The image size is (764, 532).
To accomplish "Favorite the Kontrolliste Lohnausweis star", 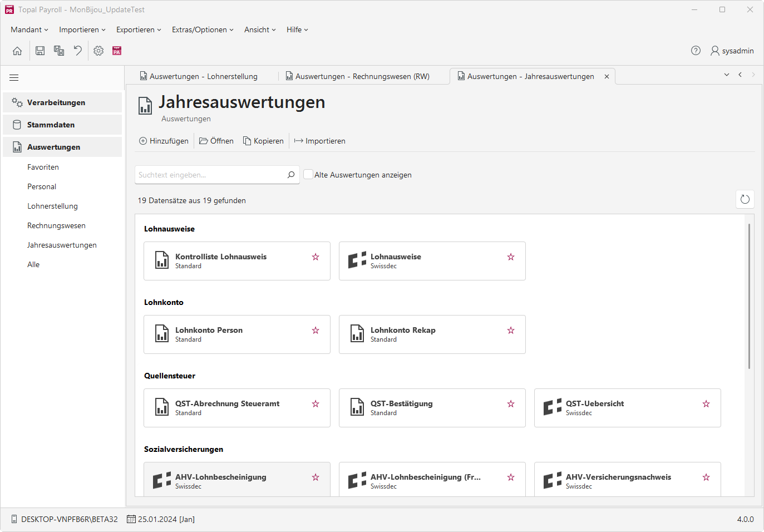I will click(x=316, y=257).
